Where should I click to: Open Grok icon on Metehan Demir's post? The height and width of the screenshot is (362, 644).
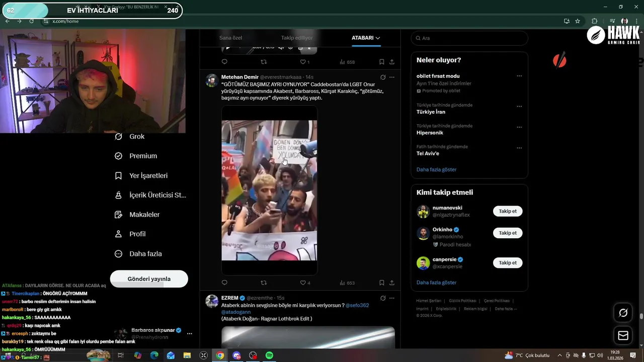(383, 77)
